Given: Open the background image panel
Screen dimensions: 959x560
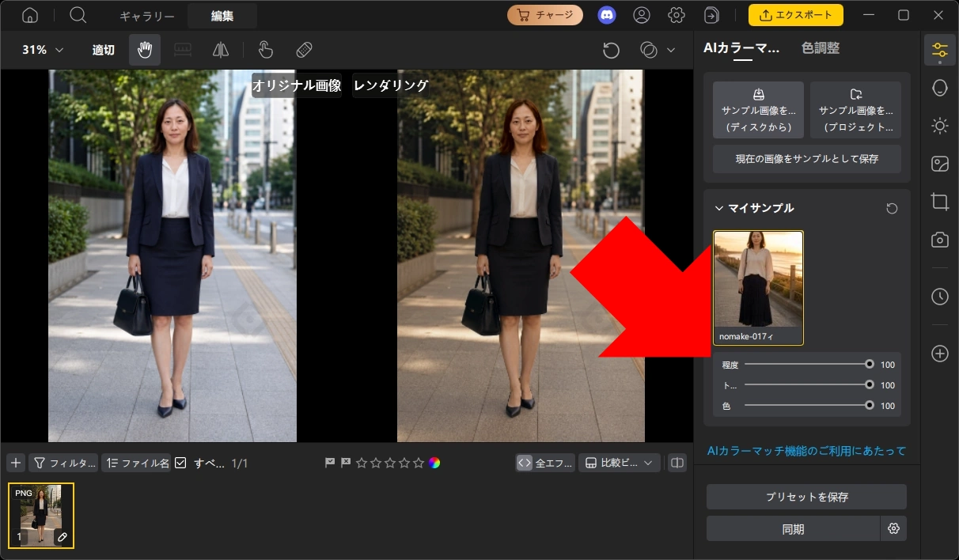Looking at the screenshot, I should [x=940, y=164].
